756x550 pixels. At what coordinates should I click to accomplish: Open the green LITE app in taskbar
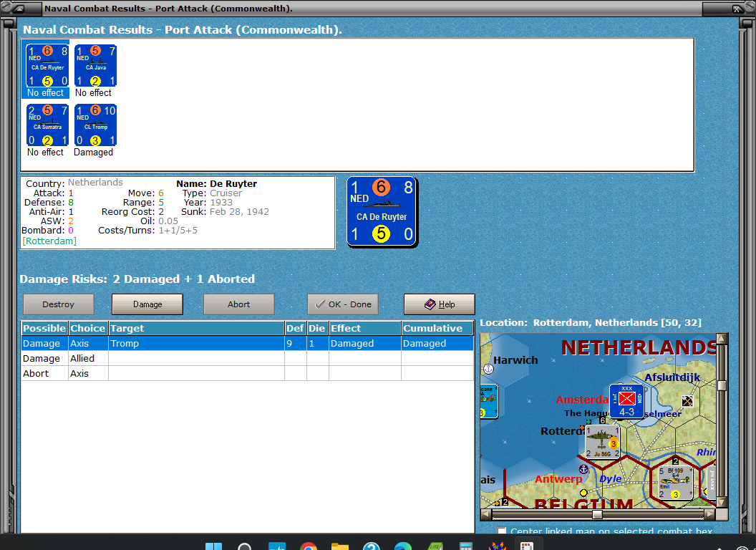click(x=435, y=546)
